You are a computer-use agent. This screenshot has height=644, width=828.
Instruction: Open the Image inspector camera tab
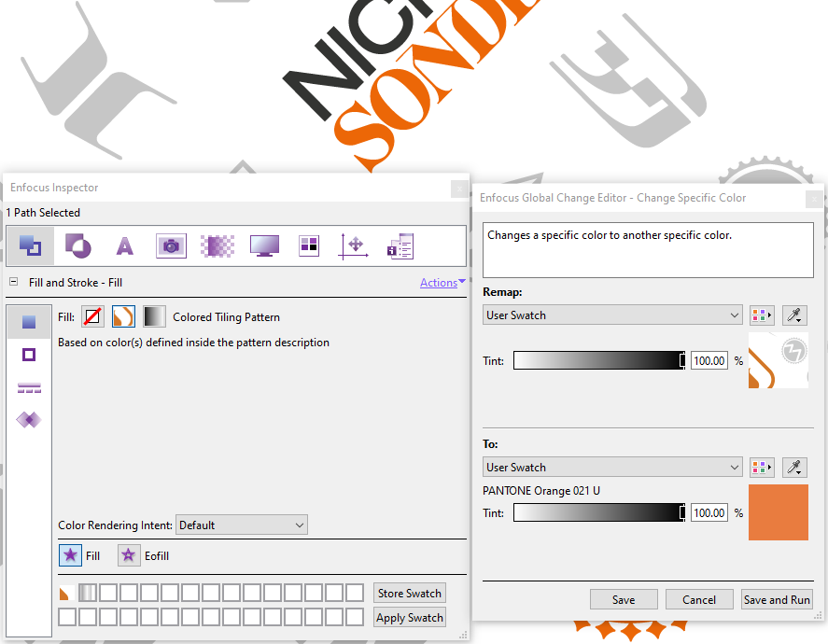(x=171, y=246)
